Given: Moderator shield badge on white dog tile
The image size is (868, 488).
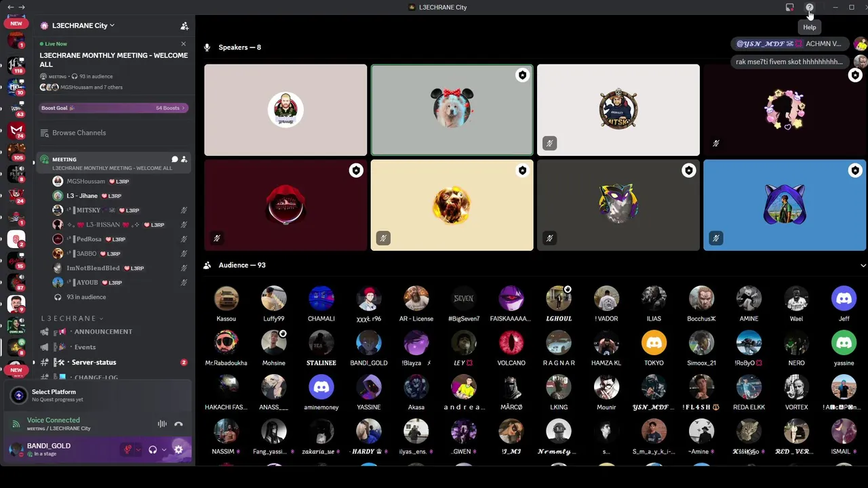Looking at the screenshot, I should [x=522, y=75].
